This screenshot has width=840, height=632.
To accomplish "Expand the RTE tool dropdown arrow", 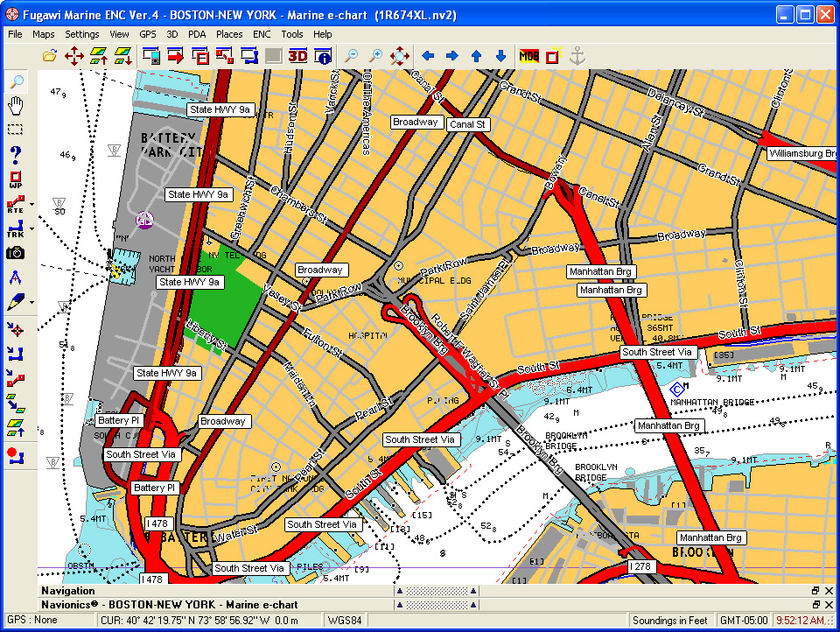I will pyautogui.click(x=31, y=204).
